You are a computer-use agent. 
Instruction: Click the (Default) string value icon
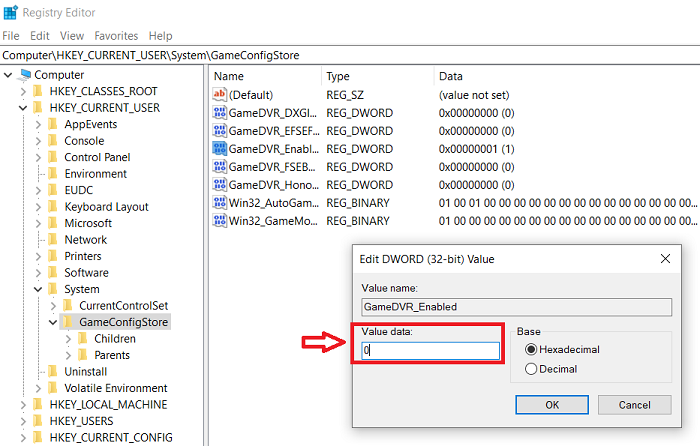click(x=219, y=95)
